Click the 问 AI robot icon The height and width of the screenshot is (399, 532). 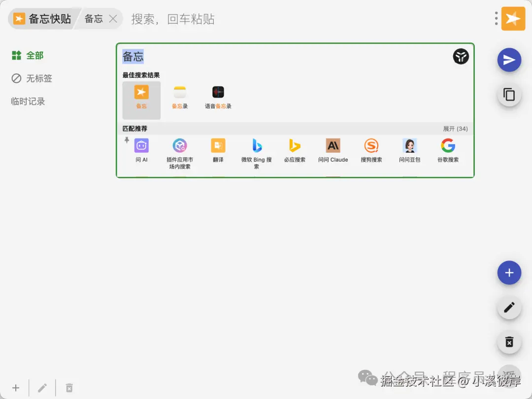point(141,145)
